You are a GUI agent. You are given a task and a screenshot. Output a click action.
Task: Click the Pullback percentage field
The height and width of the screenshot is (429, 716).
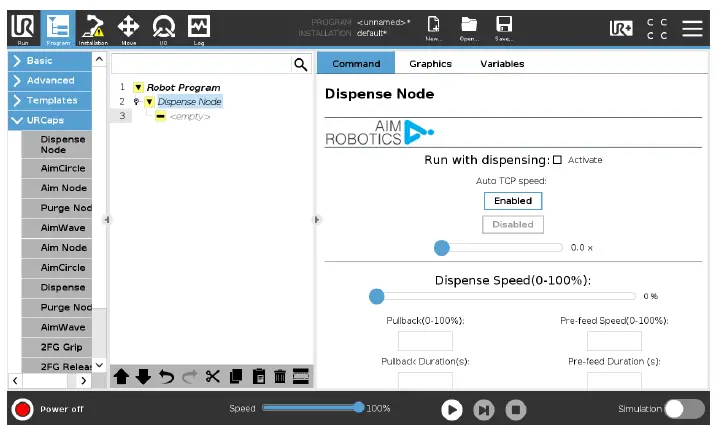click(425, 341)
